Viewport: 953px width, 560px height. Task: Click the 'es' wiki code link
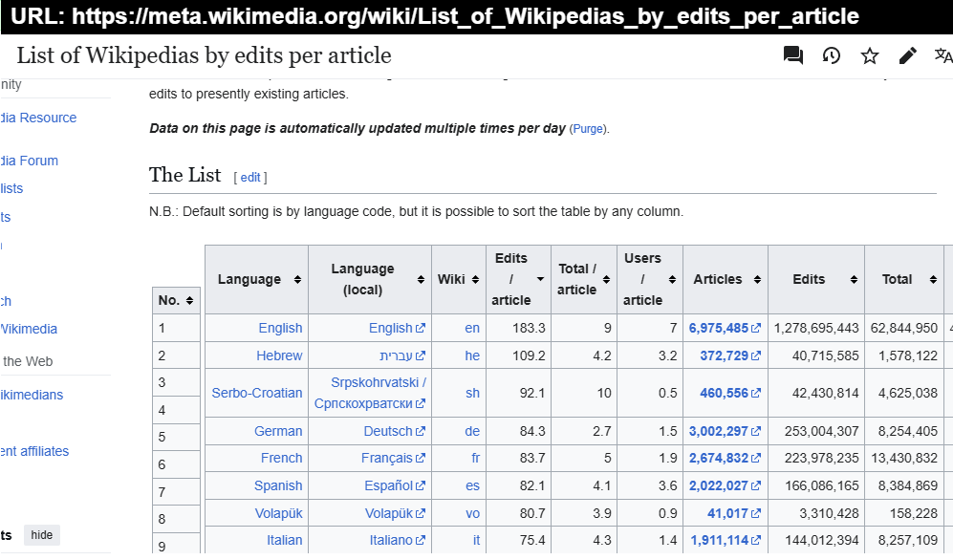pyautogui.click(x=473, y=485)
